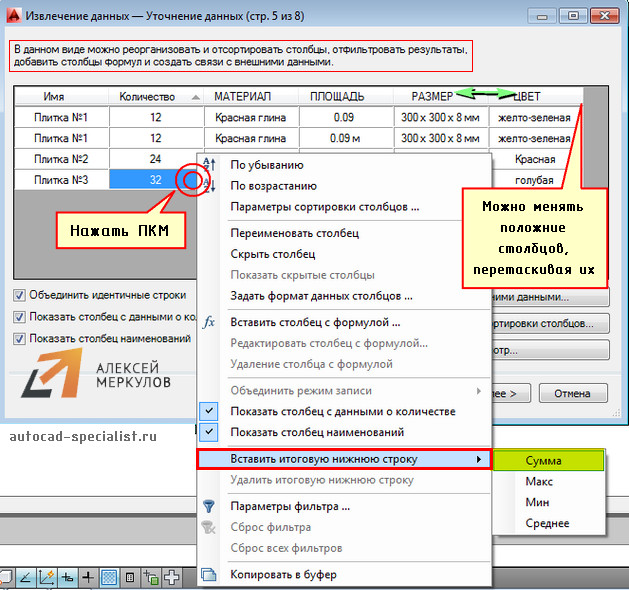Click the filter funnel icon in context menu
The height and width of the screenshot is (590, 629).
[x=209, y=507]
